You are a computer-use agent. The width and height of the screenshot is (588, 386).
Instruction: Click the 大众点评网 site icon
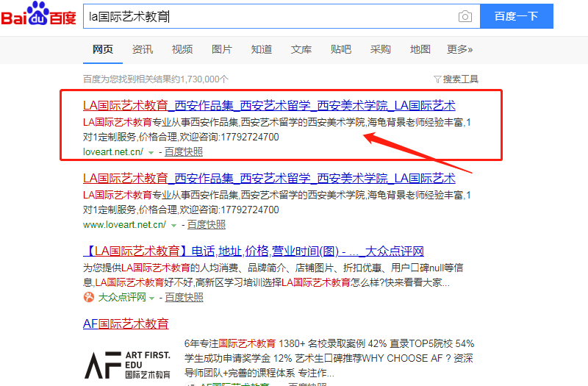coord(89,298)
